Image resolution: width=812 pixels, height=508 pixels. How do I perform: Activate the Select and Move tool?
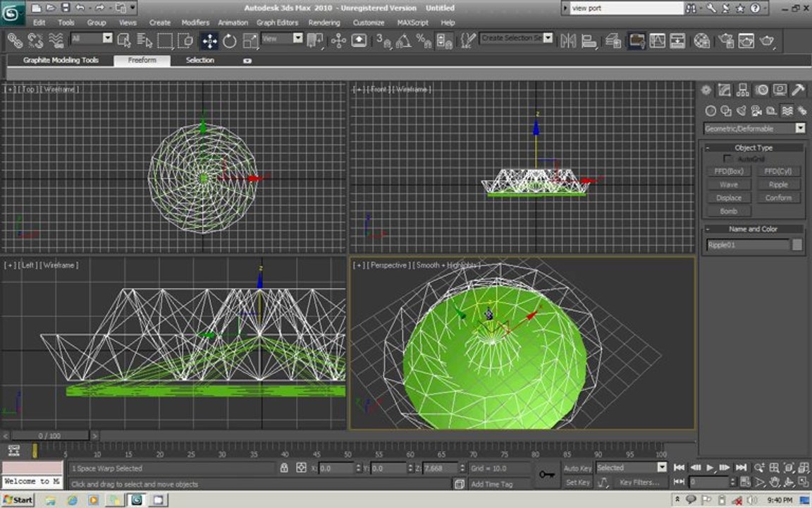pos(209,40)
